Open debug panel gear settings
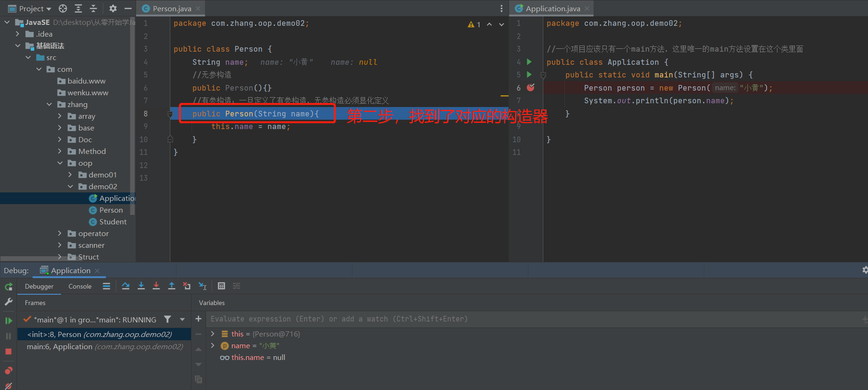 [x=864, y=270]
